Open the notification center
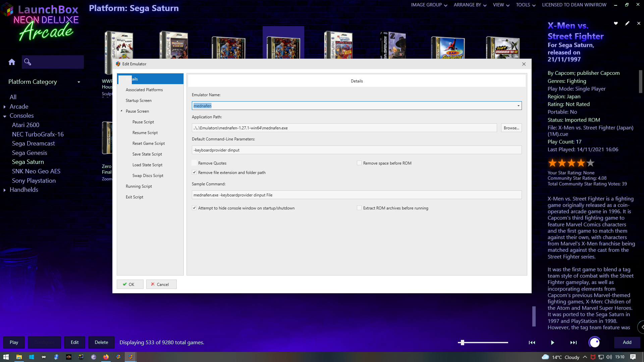The height and width of the screenshot is (362, 644). [x=633, y=357]
